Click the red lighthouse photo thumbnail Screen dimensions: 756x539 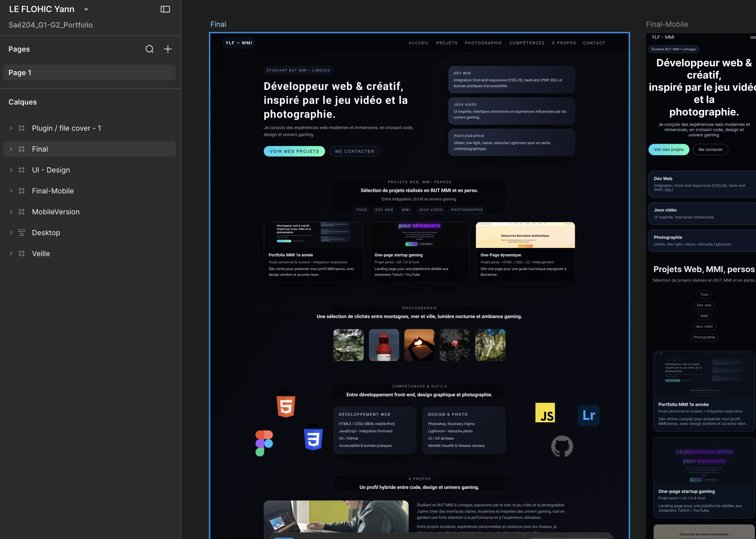384,345
